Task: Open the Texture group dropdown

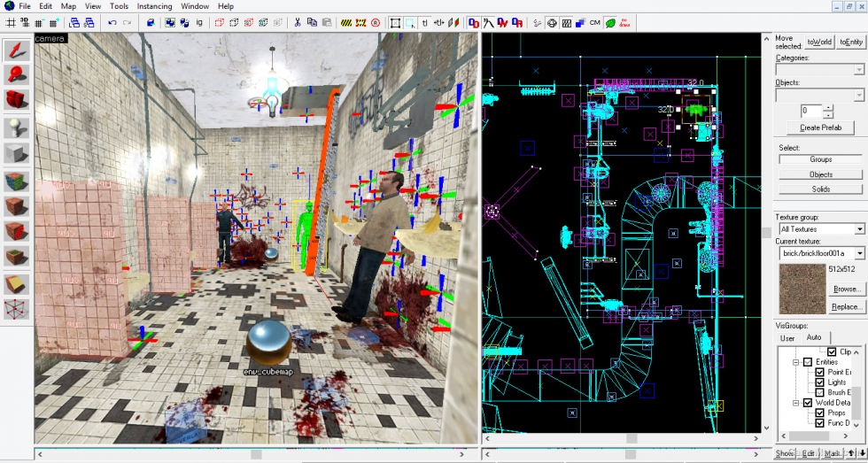Action: click(859, 229)
